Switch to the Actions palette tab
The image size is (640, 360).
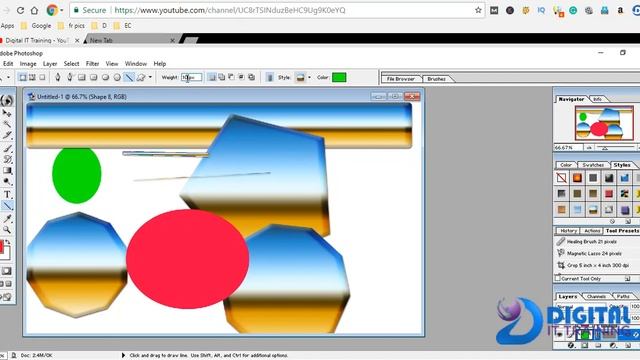pyautogui.click(x=592, y=231)
